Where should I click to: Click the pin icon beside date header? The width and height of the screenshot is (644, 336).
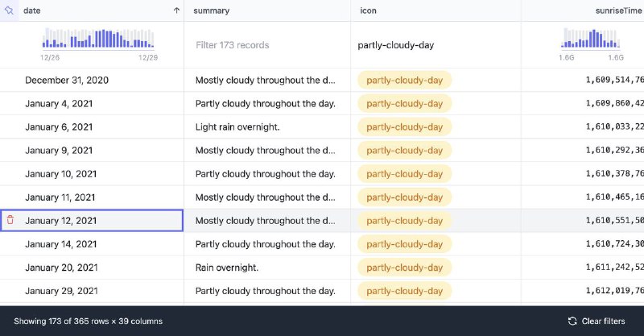coord(9,10)
